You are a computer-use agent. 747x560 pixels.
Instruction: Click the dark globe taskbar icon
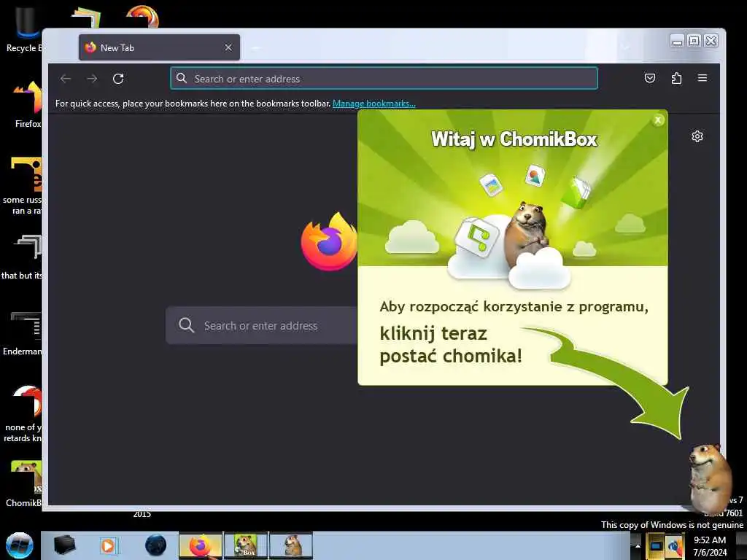(x=156, y=545)
